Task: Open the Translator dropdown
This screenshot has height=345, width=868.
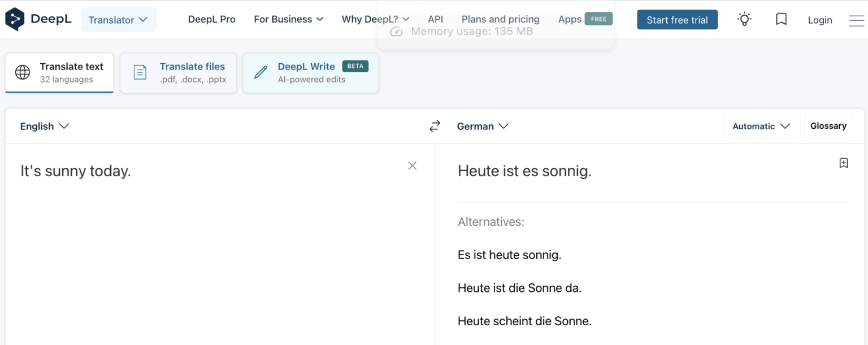Action: coord(118,19)
